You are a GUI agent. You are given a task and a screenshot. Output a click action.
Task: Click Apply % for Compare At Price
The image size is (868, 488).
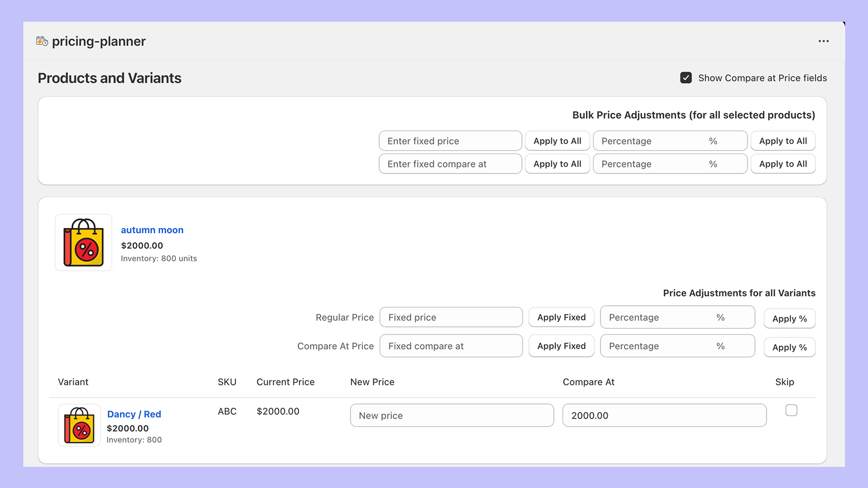[789, 347]
